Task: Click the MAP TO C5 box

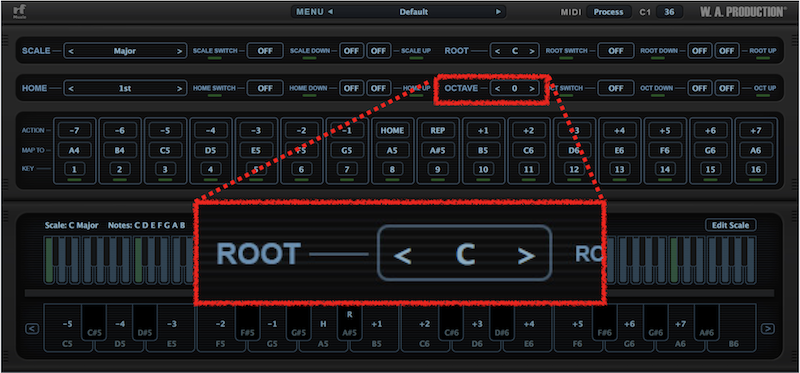Action: [x=165, y=150]
